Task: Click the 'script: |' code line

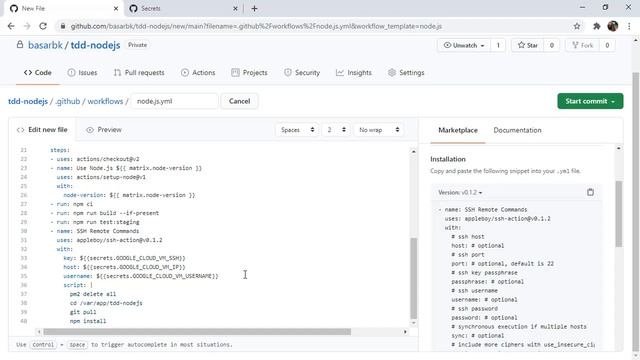Action: pos(78,285)
